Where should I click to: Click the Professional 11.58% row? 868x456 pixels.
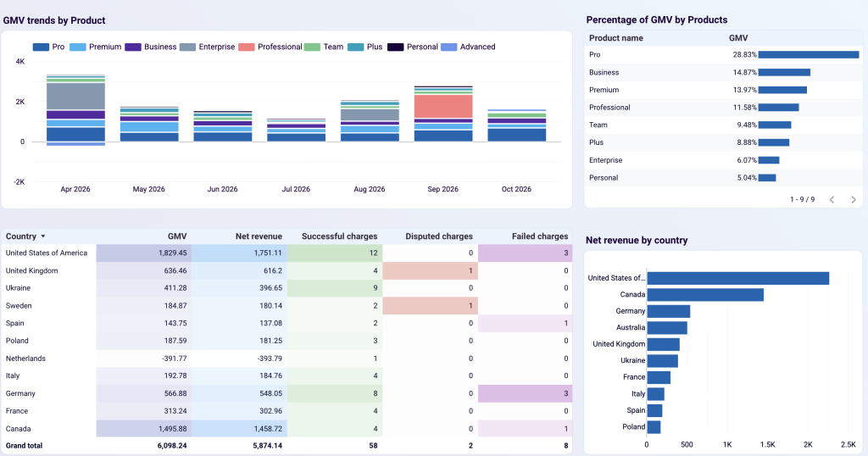(724, 108)
